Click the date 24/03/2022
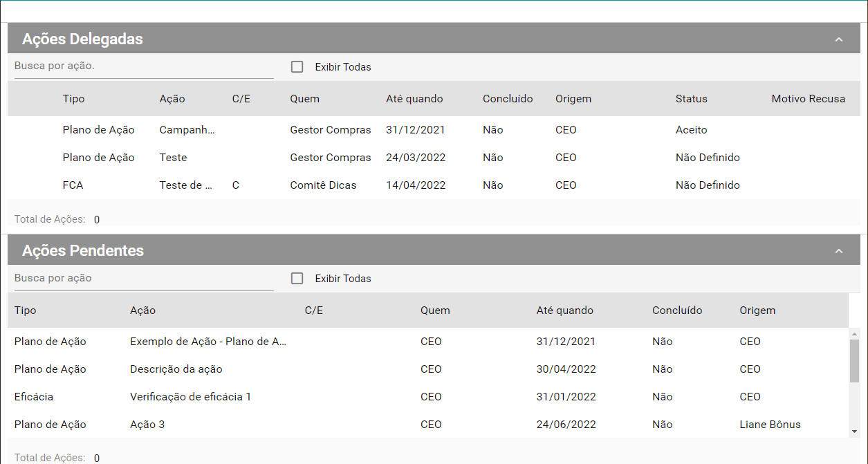868x464 pixels. [x=416, y=158]
